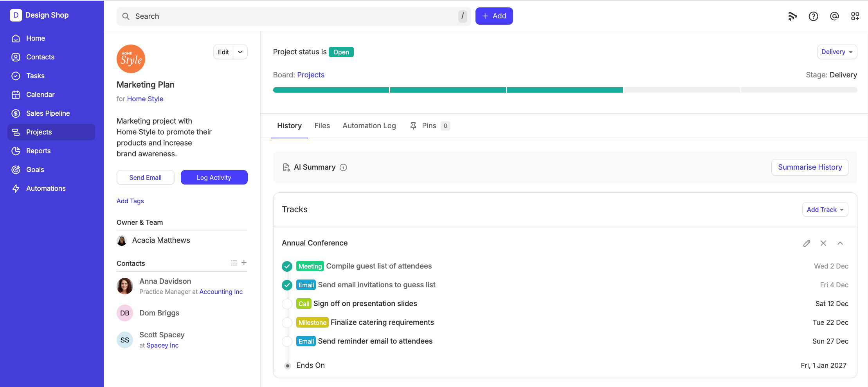The image size is (868, 387).
Task: Show AI Summary info tooltip icon
Action: point(343,167)
